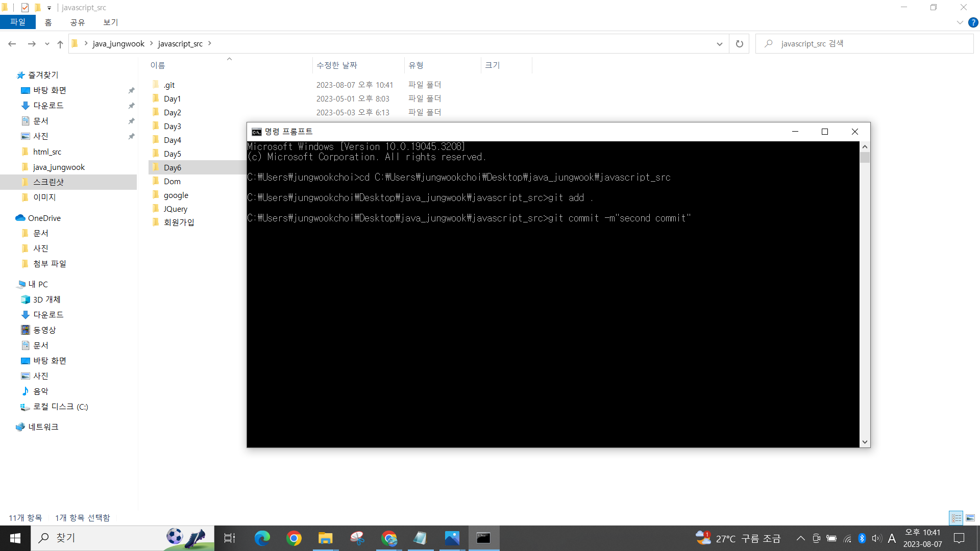
Task: Toggle speaker volume icon in tray
Action: (x=877, y=538)
